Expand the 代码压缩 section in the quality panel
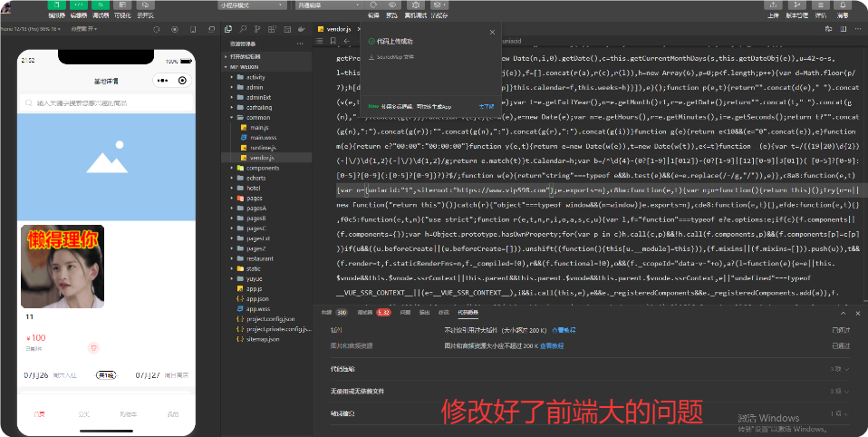This screenshot has height=437, width=868. tap(343, 369)
